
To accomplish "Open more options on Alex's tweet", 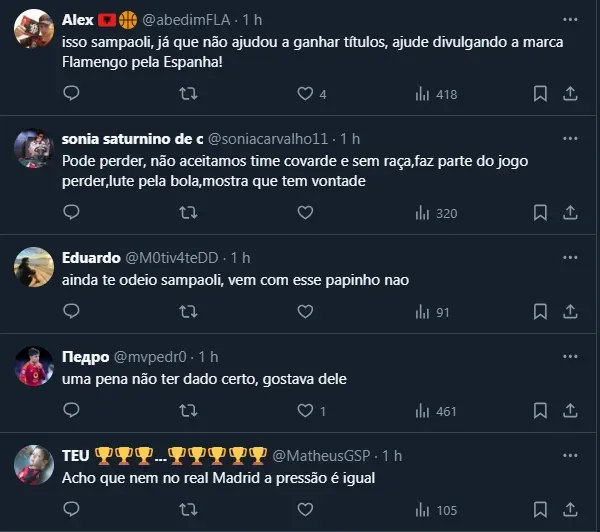I will [570, 19].
